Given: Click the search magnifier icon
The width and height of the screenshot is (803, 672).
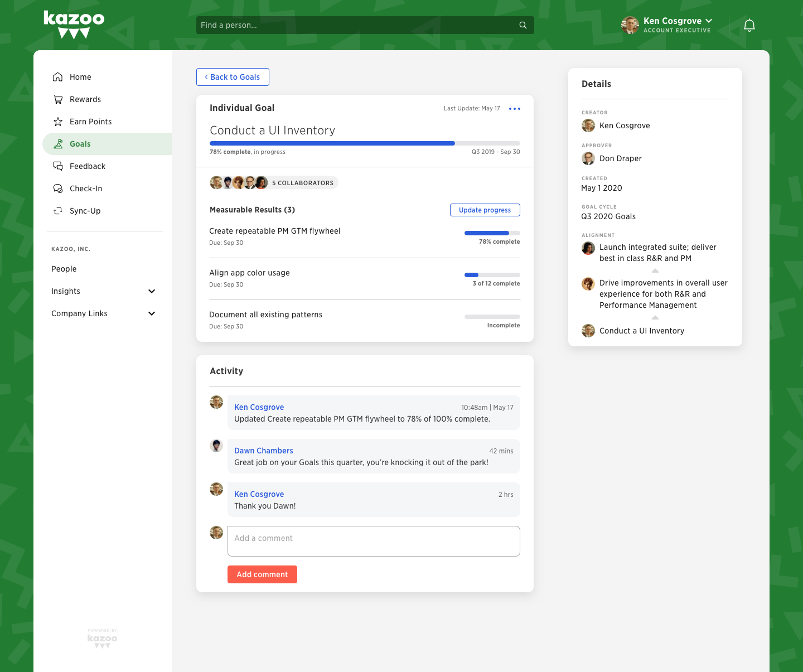Looking at the screenshot, I should (523, 25).
